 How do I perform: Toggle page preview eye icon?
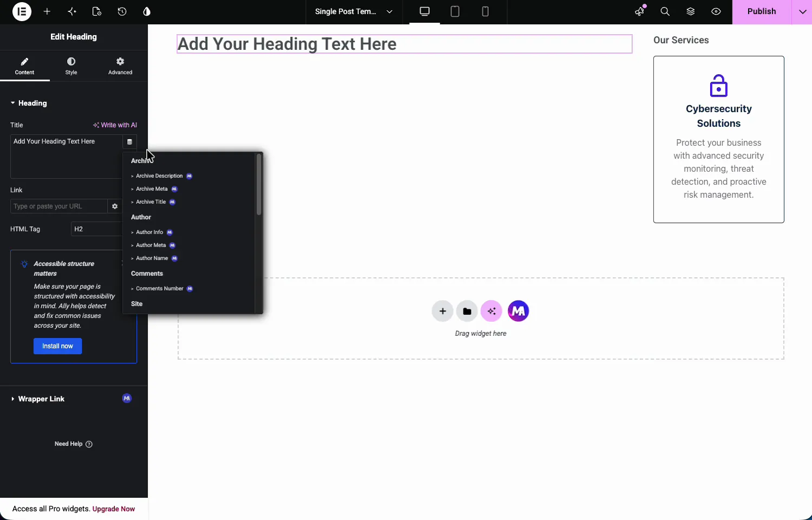[716, 11]
